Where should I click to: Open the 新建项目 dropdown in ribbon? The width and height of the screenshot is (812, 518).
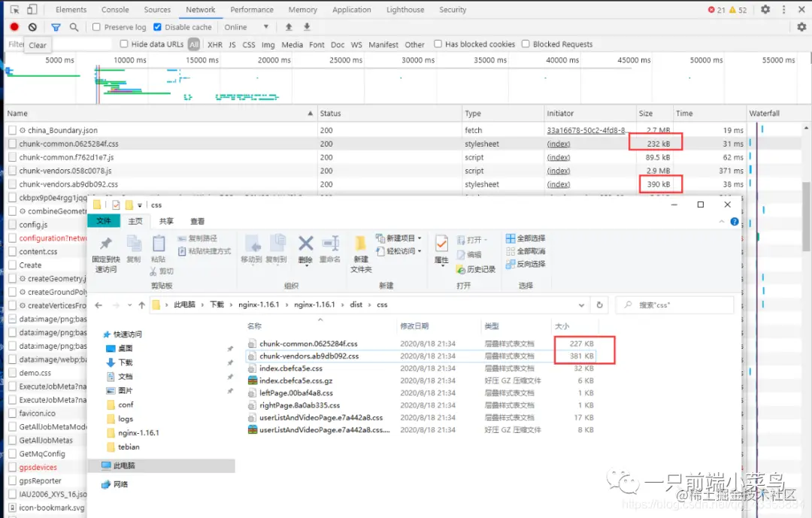pos(398,238)
